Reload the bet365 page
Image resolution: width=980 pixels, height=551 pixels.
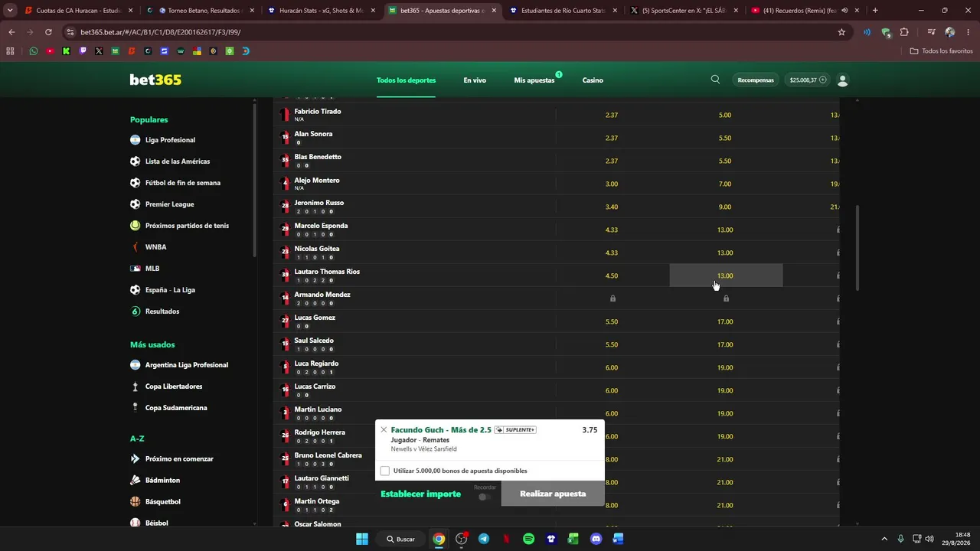point(48,32)
